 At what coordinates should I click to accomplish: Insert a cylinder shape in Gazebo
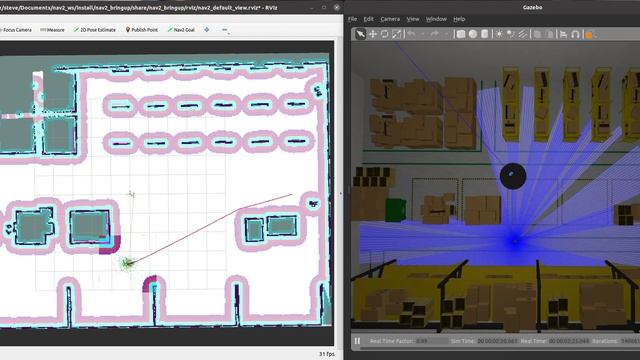pyautogui.click(x=484, y=34)
